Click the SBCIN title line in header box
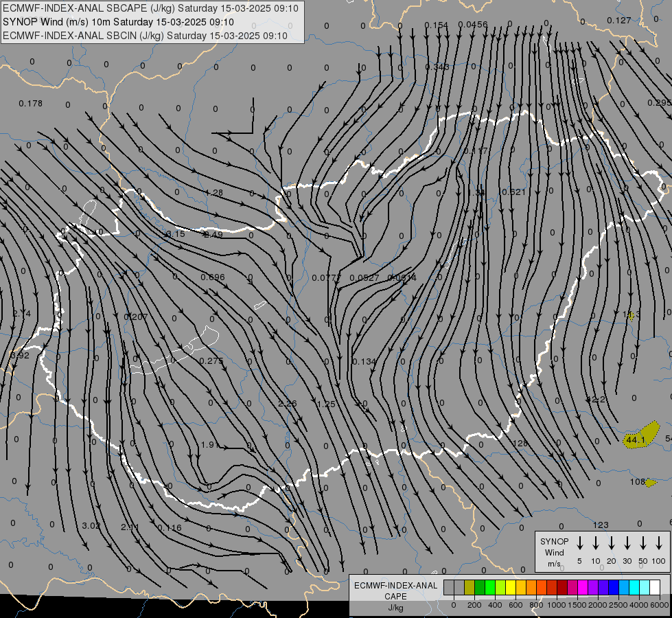The height and width of the screenshot is (618, 672). coord(145,36)
